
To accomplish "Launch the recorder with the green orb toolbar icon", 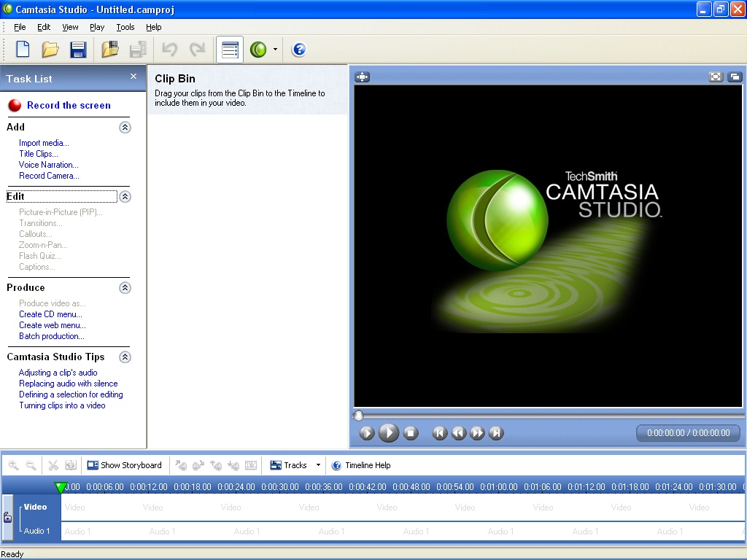I will click(x=258, y=50).
